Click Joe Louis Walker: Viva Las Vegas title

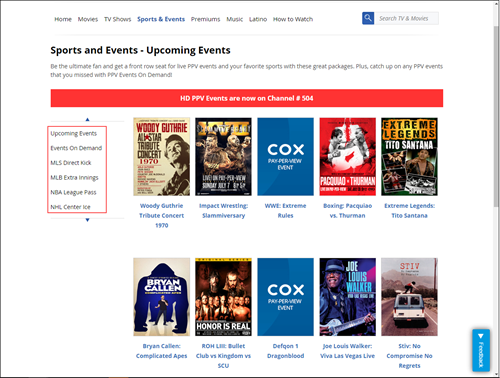(x=347, y=351)
